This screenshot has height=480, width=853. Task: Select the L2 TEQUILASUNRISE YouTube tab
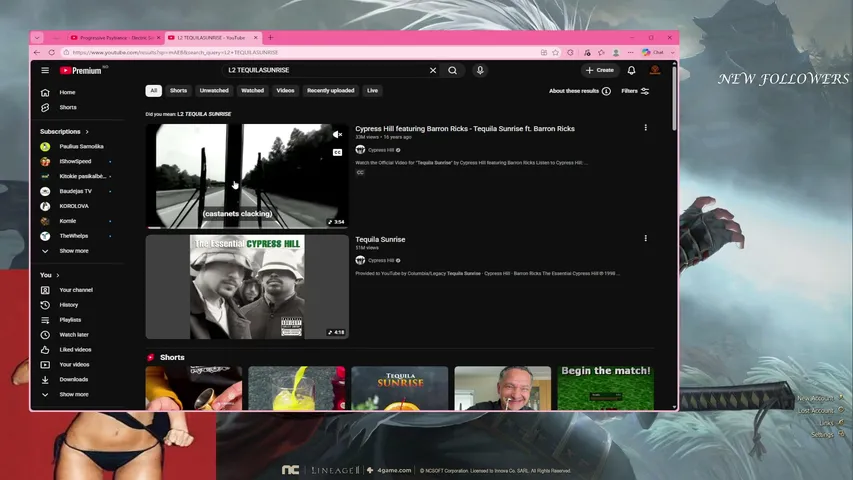click(213, 38)
